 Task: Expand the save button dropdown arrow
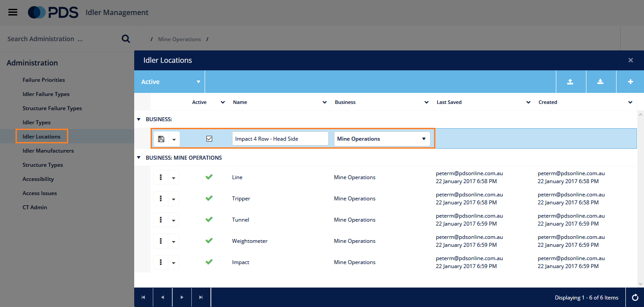(x=174, y=139)
